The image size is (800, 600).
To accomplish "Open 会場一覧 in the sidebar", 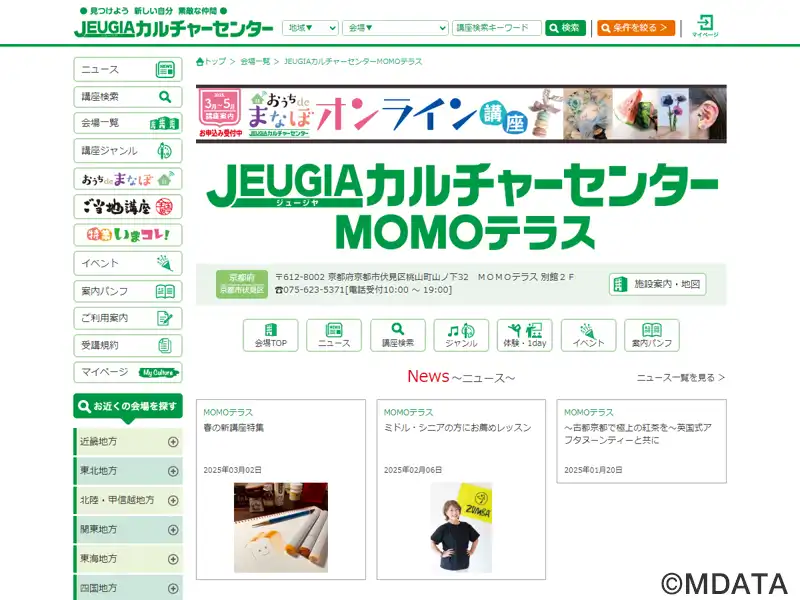I will coord(128,123).
